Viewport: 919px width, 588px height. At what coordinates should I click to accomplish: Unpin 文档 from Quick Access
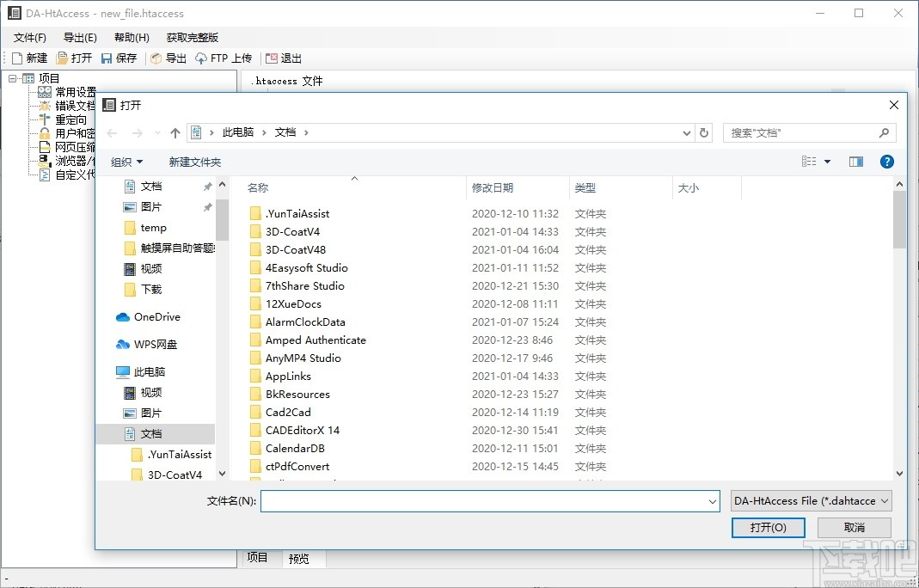pyautogui.click(x=206, y=186)
